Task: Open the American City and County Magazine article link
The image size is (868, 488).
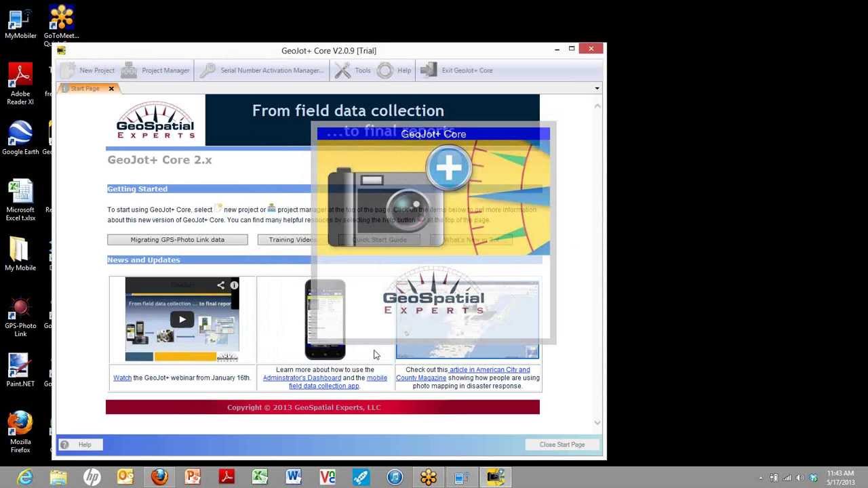Action: 463,373
